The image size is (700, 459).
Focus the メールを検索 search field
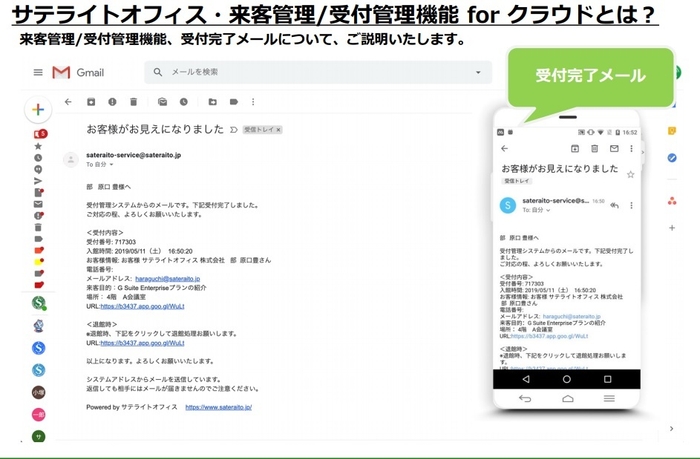pos(318,72)
